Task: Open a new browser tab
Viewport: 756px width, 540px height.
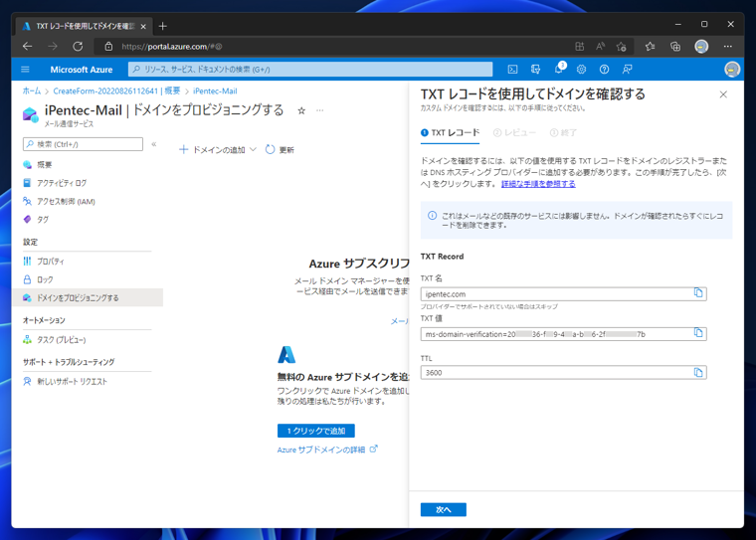Action: [162, 26]
